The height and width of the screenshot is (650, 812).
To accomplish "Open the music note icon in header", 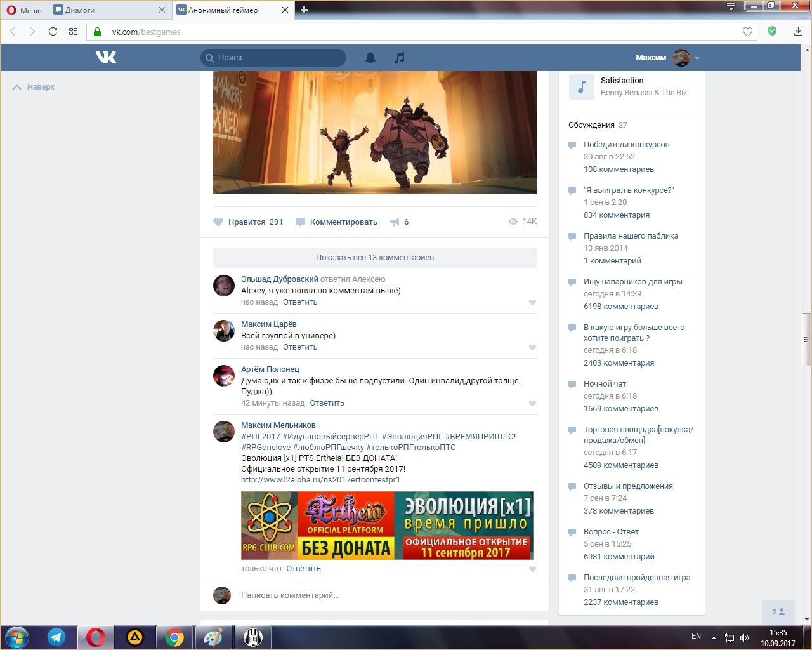I will click(399, 58).
